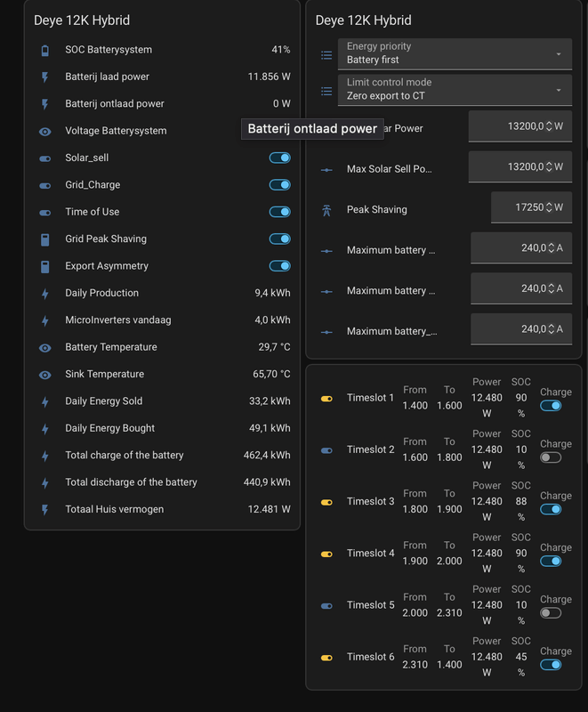Image resolution: width=588 pixels, height=712 pixels.
Task: Click Daily Production 9,4 kWh value
Action: coord(272,293)
